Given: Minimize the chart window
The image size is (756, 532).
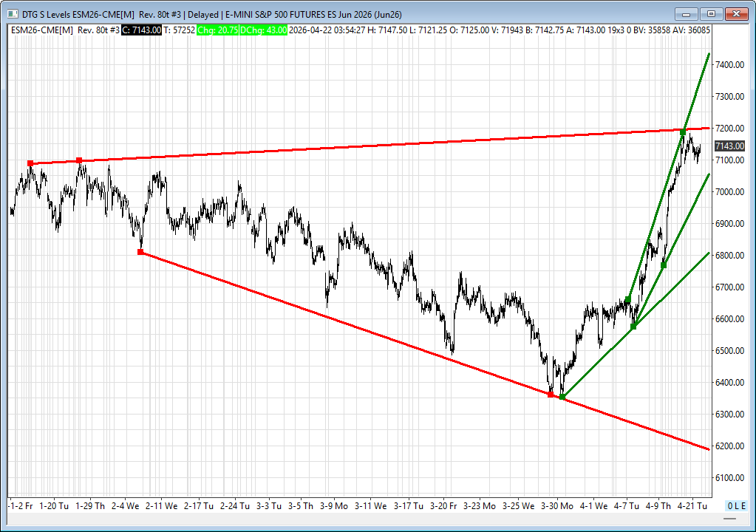Looking at the screenshot, I should (687, 14).
